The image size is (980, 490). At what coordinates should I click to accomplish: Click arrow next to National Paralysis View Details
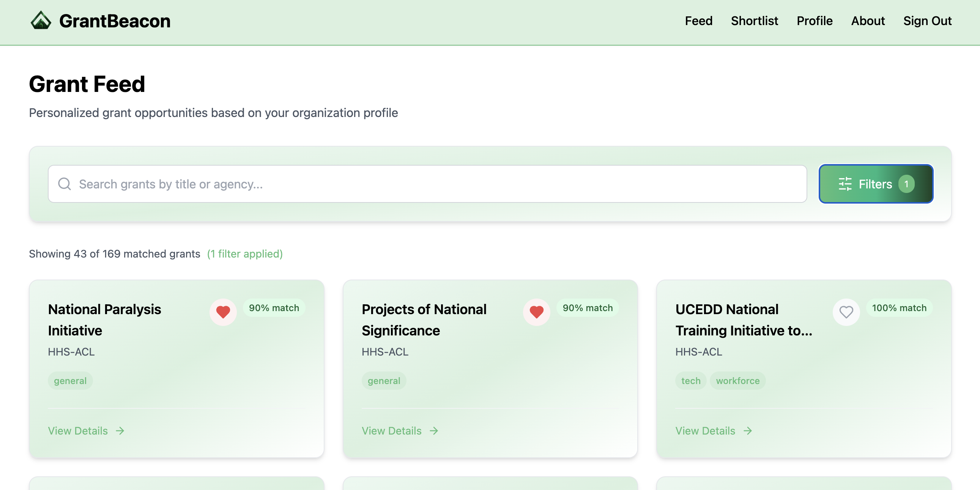(120, 431)
